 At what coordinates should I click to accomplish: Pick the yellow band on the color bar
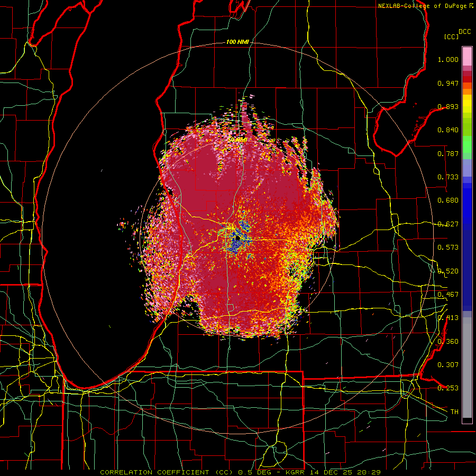point(467,104)
